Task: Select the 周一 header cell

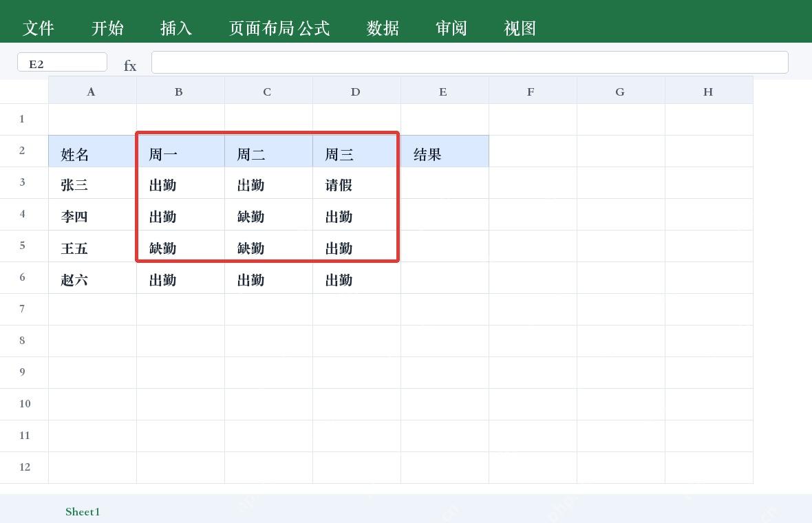Action: [x=181, y=151]
